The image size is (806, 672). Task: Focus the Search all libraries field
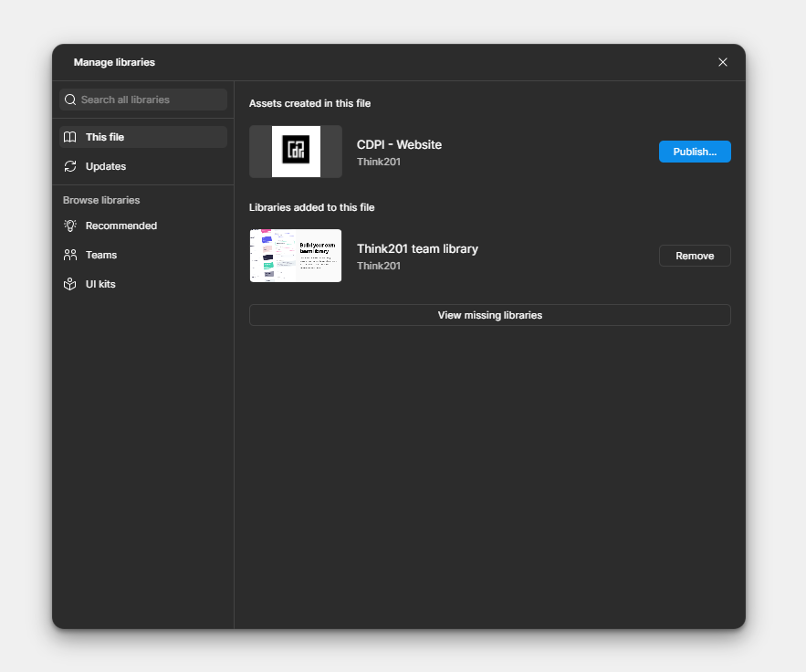point(151,100)
